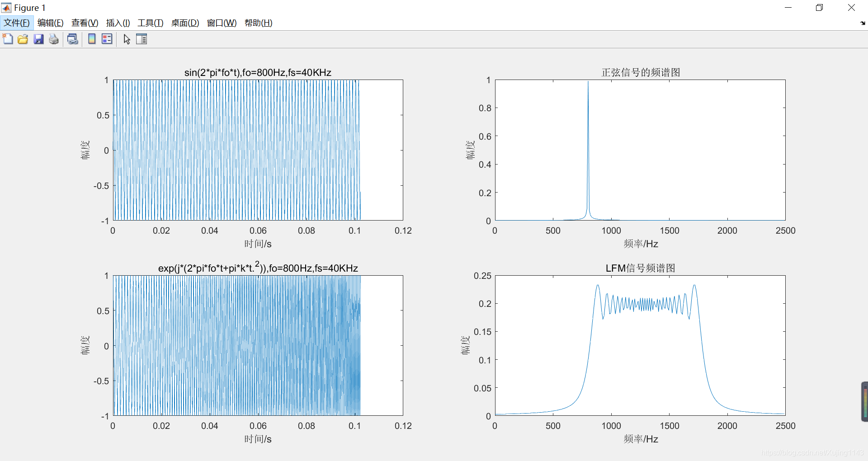
Task: Click the 0.12 tick under the sine waveform plot
Action: (x=403, y=230)
